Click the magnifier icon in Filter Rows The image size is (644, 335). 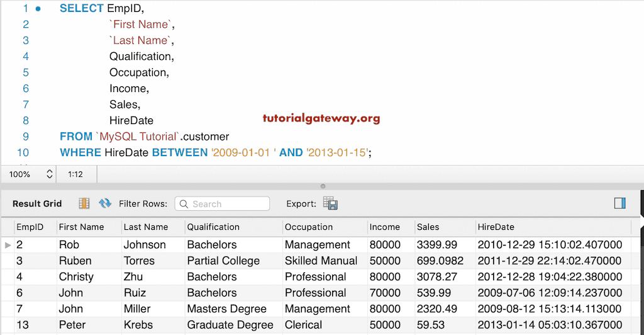pyautogui.click(x=184, y=204)
